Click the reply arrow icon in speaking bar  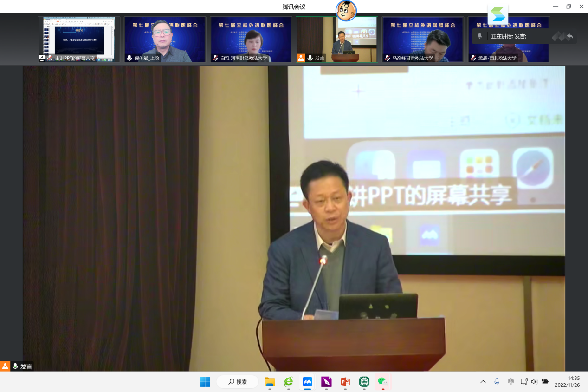[570, 36]
